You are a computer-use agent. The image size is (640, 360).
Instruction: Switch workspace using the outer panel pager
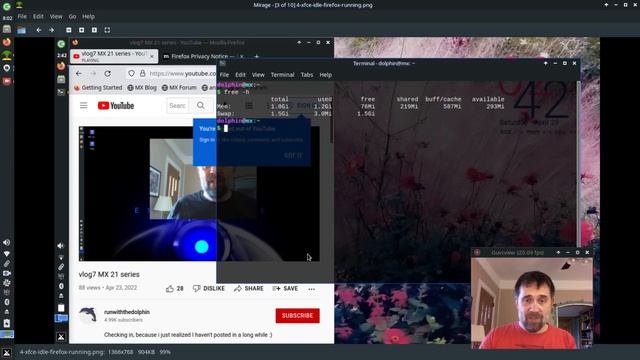pos(7,335)
